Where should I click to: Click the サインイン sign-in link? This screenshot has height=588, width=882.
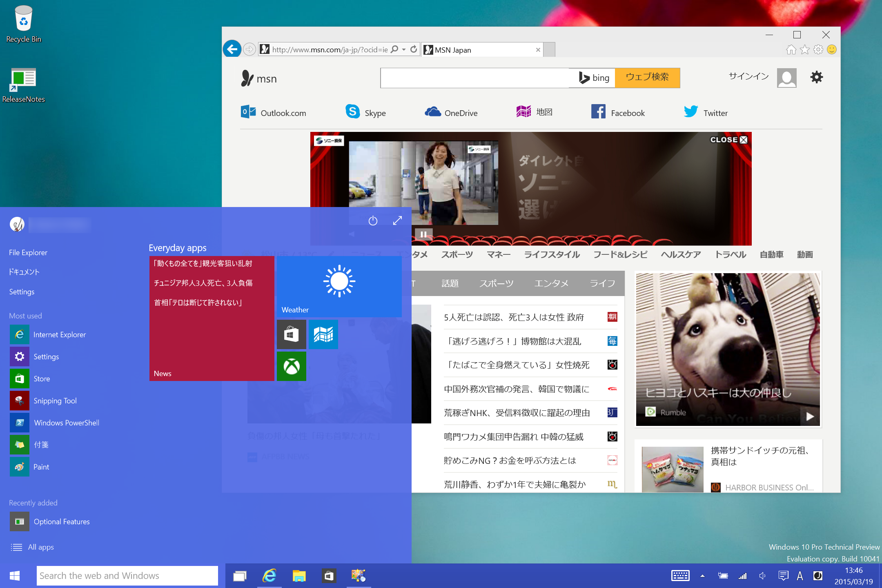click(748, 76)
